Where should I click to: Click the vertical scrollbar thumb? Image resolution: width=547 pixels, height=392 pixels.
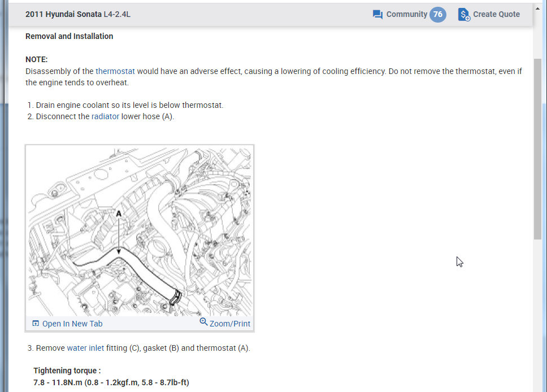537,149
